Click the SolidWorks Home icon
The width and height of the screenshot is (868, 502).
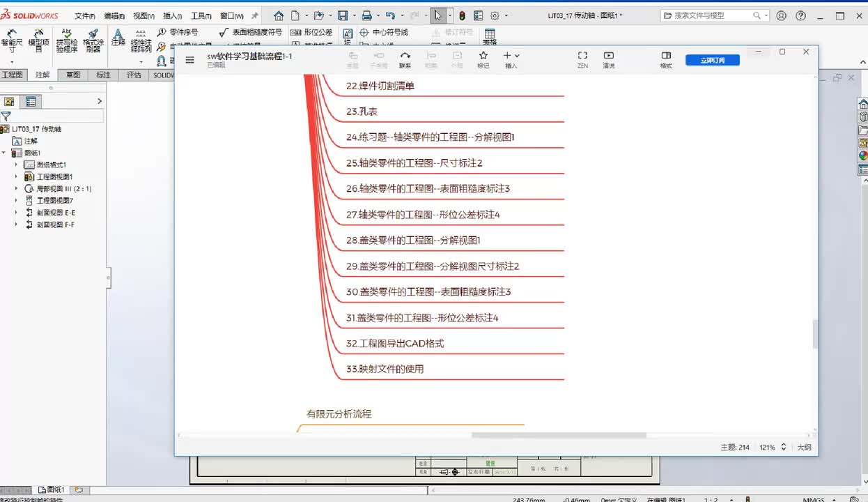[x=279, y=15]
